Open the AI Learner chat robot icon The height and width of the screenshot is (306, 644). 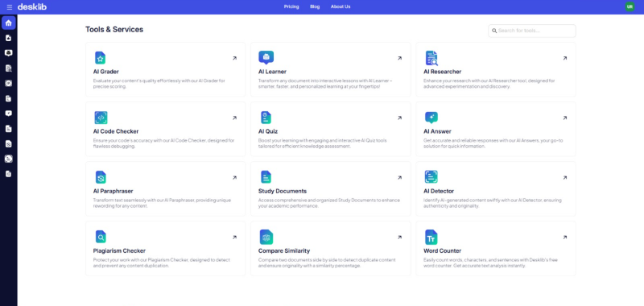(x=266, y=58)
